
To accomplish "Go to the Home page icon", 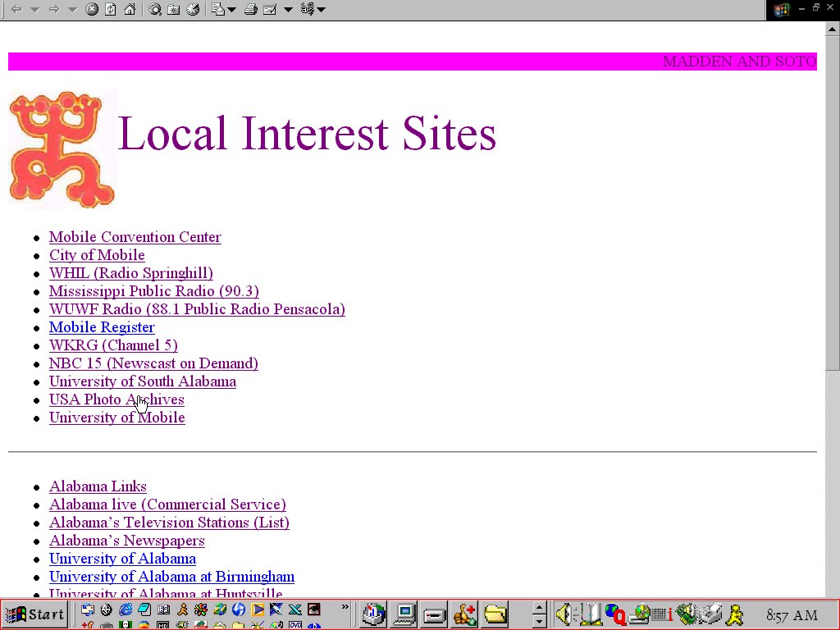I will 129,10.
